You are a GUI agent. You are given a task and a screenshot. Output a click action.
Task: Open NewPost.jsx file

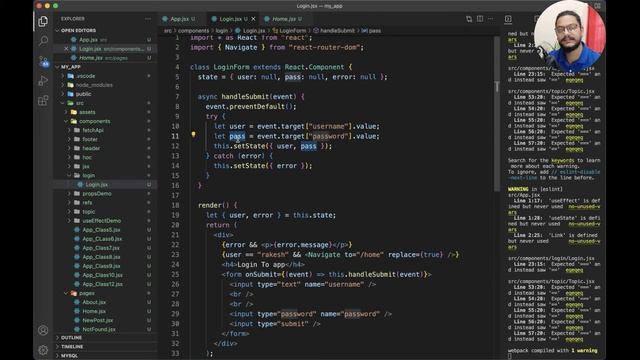(x=97, y=320)
